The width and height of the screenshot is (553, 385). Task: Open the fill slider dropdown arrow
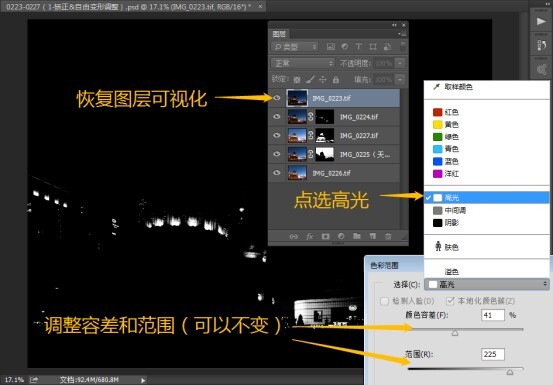pyautogui.click(x=400, y=80)
